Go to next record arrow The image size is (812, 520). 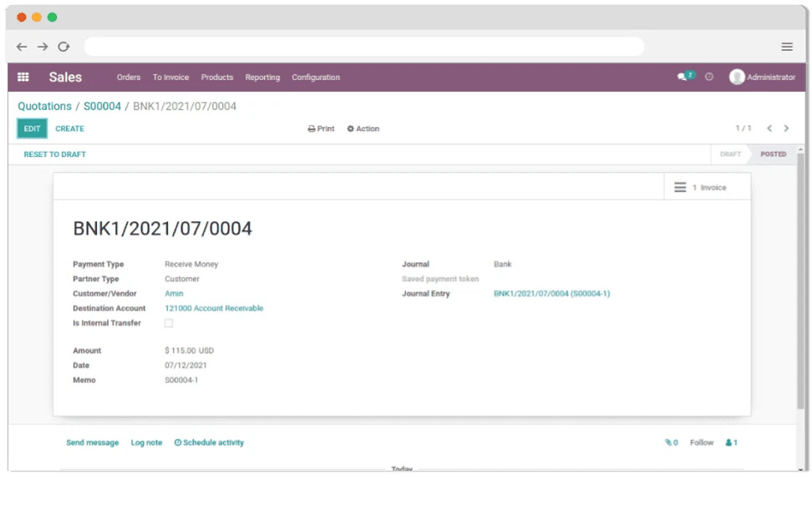pos(786,129)
